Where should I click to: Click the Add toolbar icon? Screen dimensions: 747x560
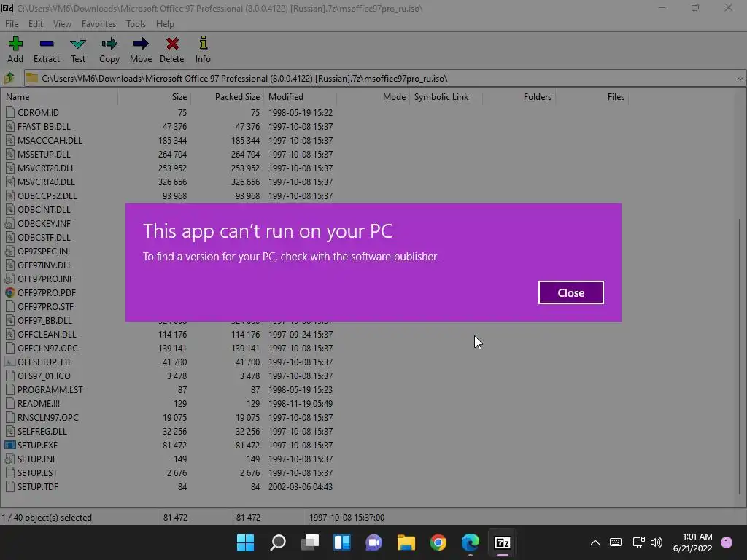(15, 44)
